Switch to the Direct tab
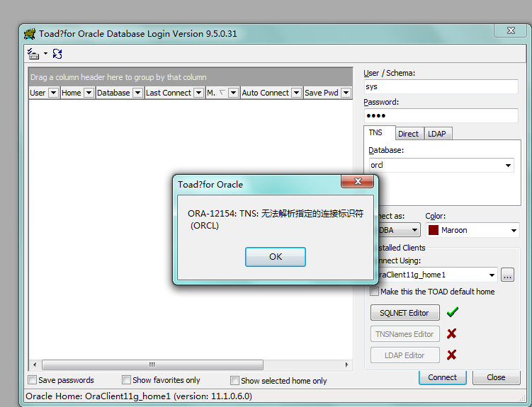532x407 pixels. [x=408, y=133]
